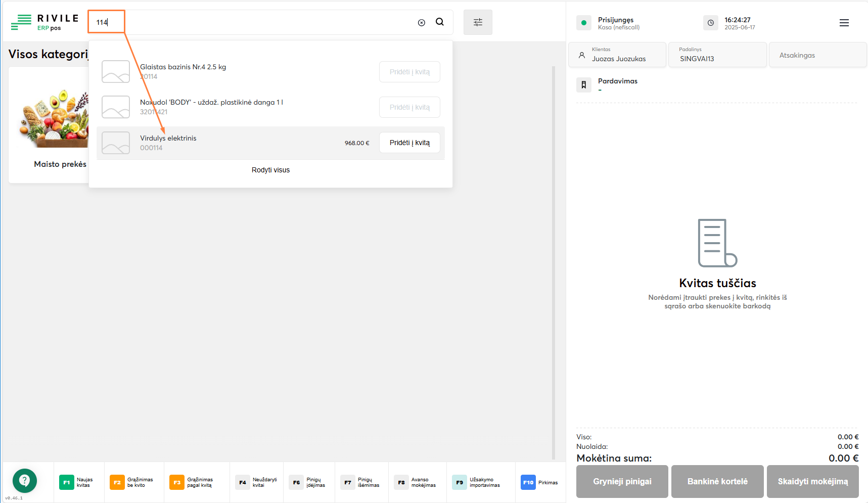This screenshot has height=503, width=868.
Task: Clear the search field with the X icon
Action: coord(421,23)
